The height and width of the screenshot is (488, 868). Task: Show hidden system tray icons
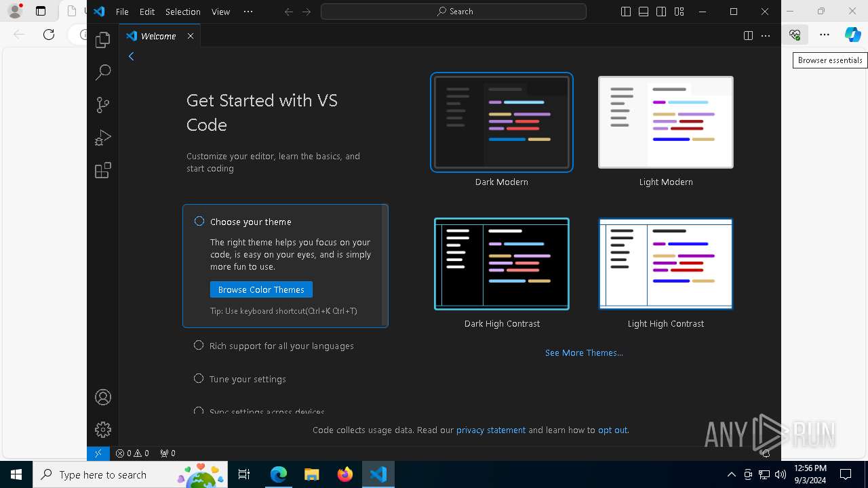coord(731,474)
